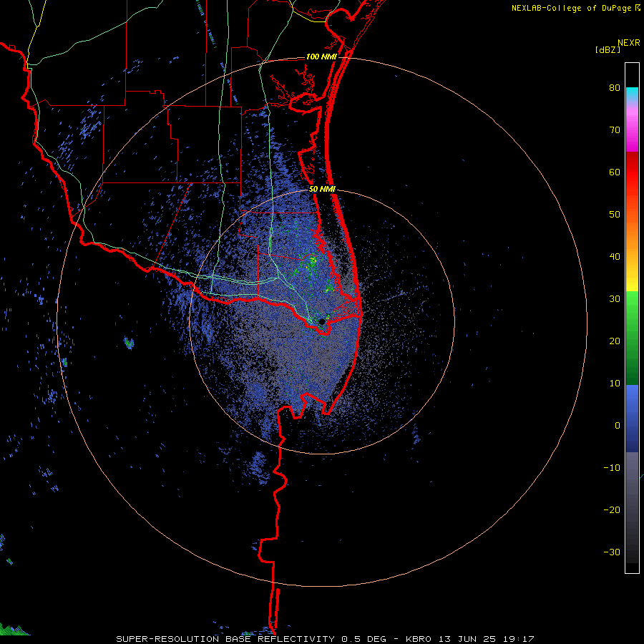
Task: Click the 10 value on dBZ scale
Action: [615, 384]
